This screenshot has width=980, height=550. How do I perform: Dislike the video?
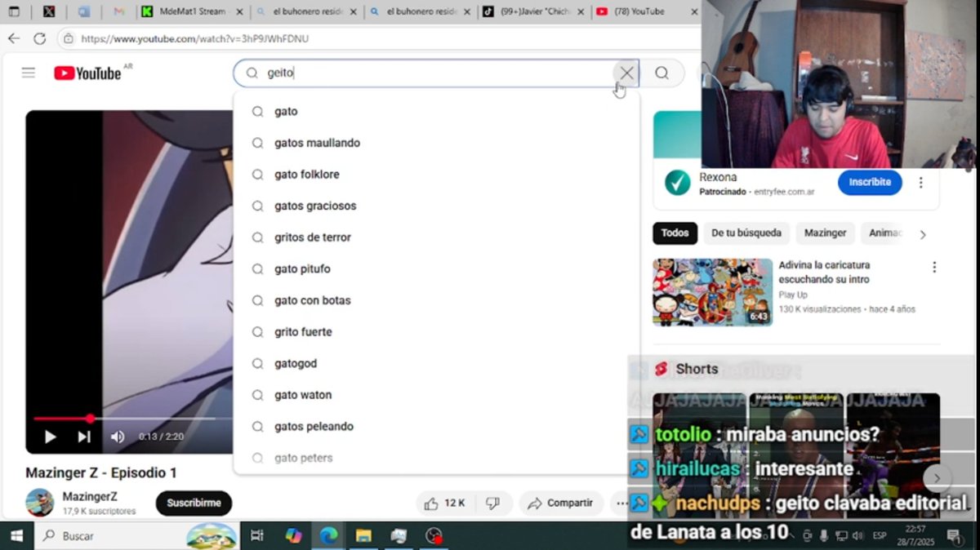click(492, 503)
